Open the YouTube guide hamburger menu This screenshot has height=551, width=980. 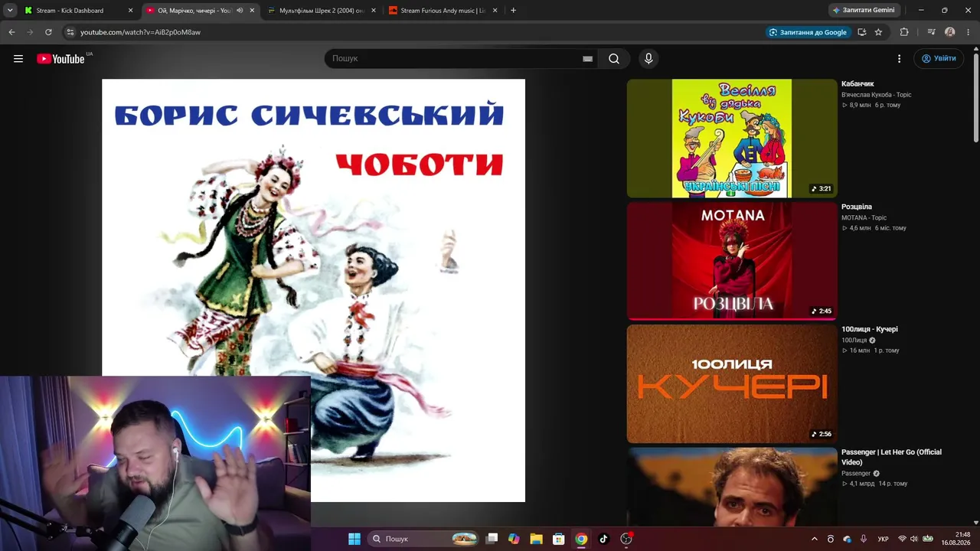pos(18,59)
